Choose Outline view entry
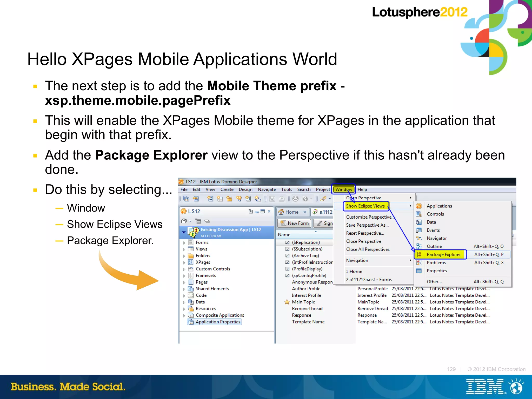Image resolution: width=532 pixels, height=399 pixels. pos(463,246)
